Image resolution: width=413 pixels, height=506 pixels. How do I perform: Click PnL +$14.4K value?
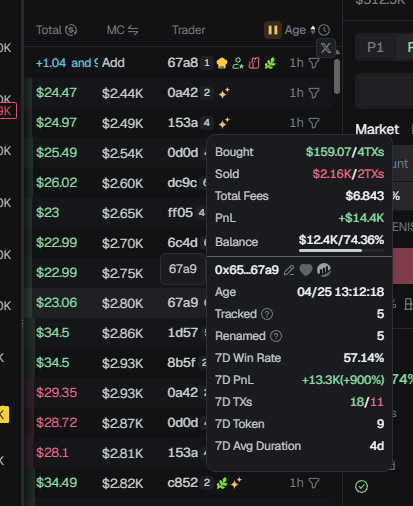[361, 218]
